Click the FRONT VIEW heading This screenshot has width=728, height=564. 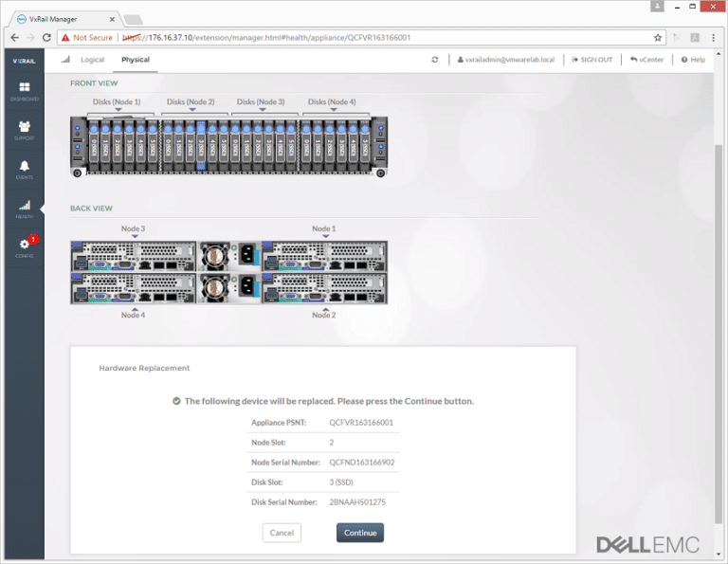coord(94,83)
